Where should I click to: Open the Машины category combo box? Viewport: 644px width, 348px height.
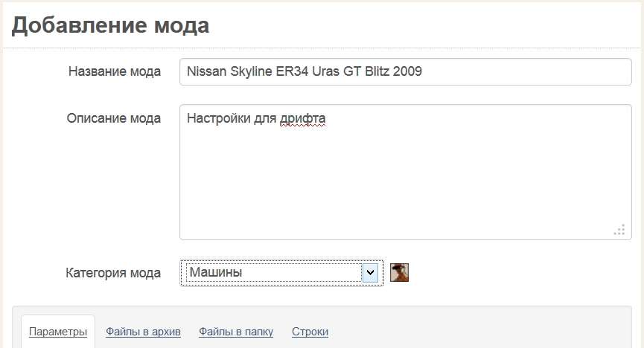click(281, 272)
